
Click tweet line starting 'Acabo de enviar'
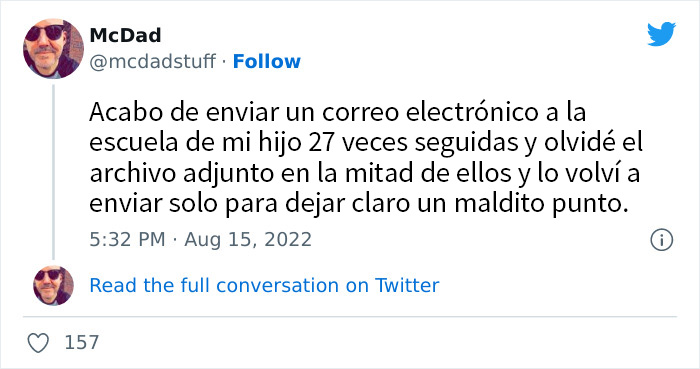point(338,112)
